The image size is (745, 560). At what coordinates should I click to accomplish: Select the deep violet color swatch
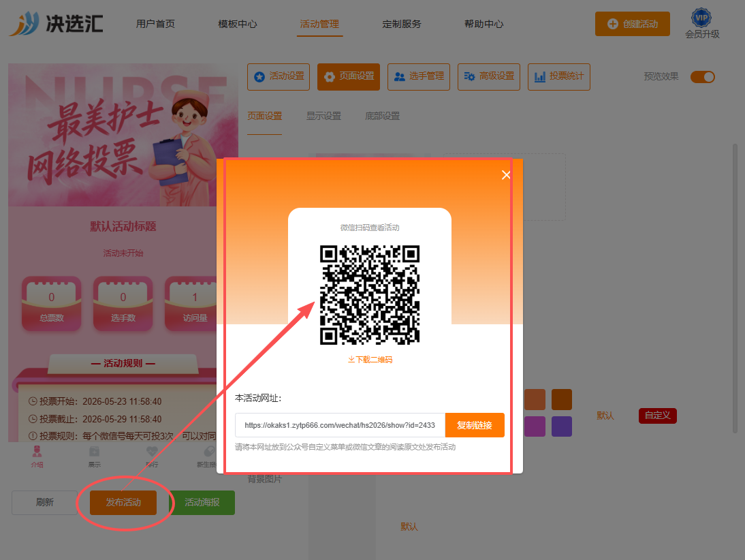tap(562, 426)
